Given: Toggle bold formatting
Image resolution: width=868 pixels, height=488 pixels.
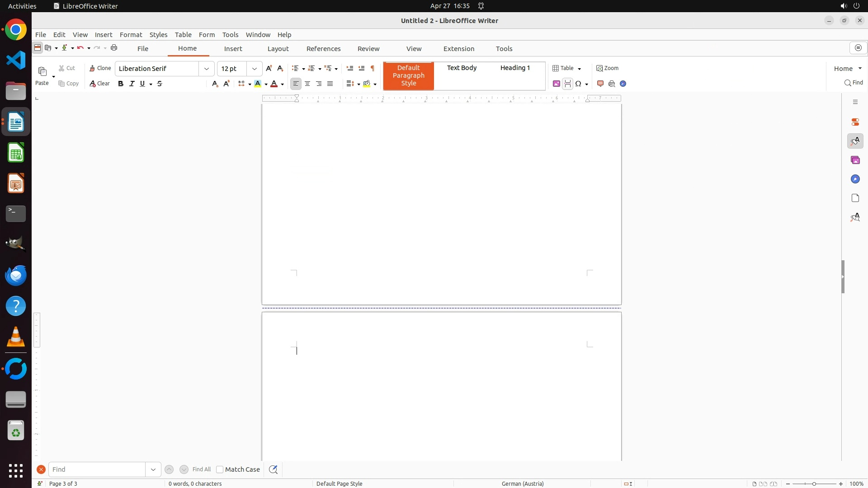Looking at the screenshot, I should [121, 84].
